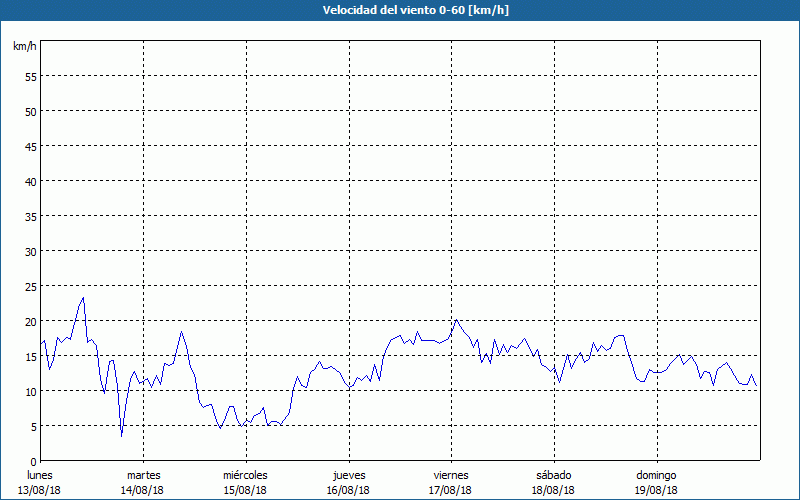Click the "miércoles" day label

coord(245,475)
